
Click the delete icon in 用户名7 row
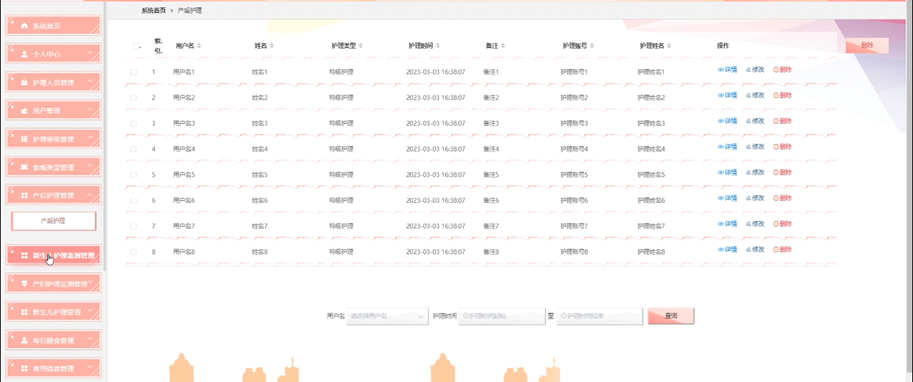[776, 224]
